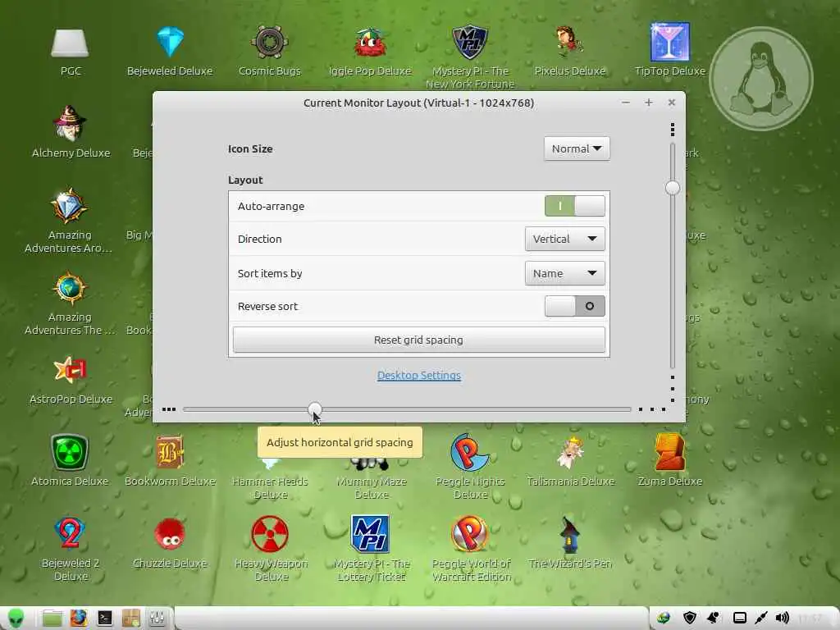Launch Firefox from the panel

click(x=78, y=619)
